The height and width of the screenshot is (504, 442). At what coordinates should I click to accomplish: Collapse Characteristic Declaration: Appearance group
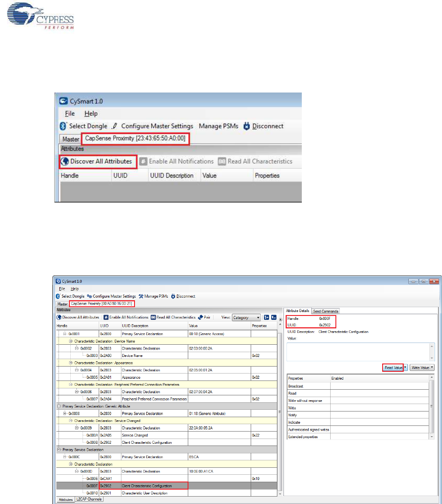pyautogui.click(x=70, y=363)
